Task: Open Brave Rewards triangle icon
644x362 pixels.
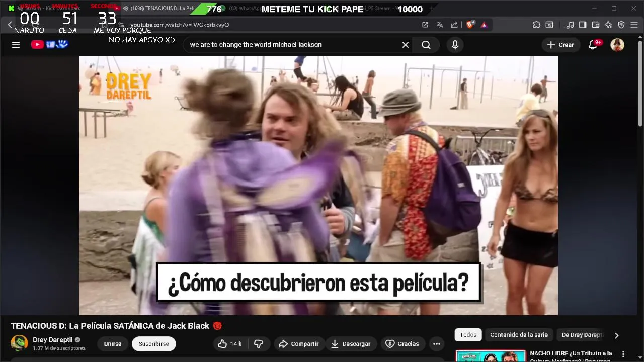Action: pos(484,25)
